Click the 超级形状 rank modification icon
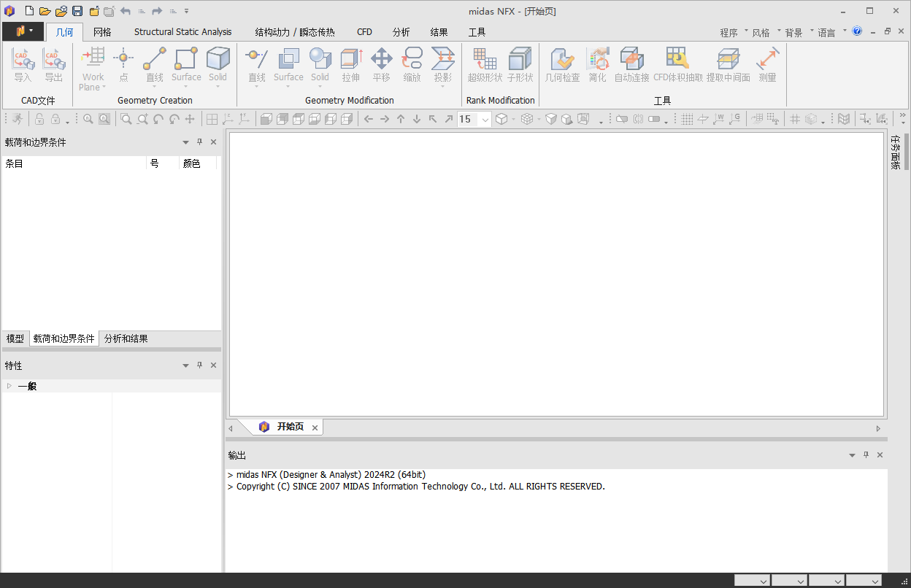911x588 pixels. click(x=485, y=65)
